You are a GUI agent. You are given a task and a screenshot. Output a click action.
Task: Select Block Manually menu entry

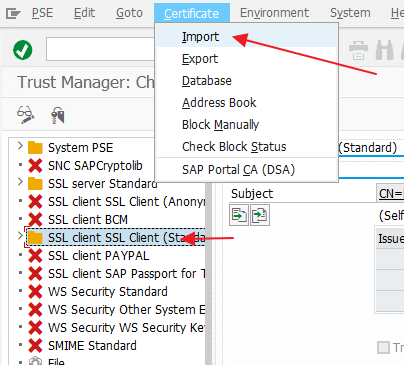[x=246, y=125]
